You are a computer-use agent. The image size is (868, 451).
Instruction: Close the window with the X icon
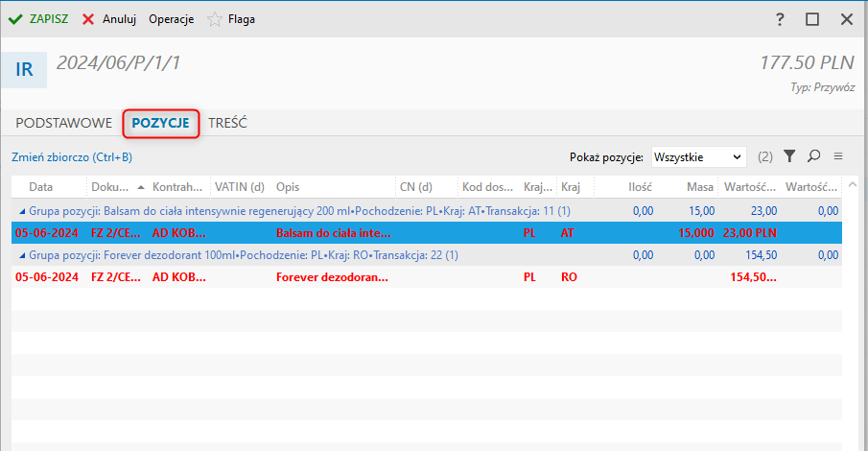pos(846,19)
